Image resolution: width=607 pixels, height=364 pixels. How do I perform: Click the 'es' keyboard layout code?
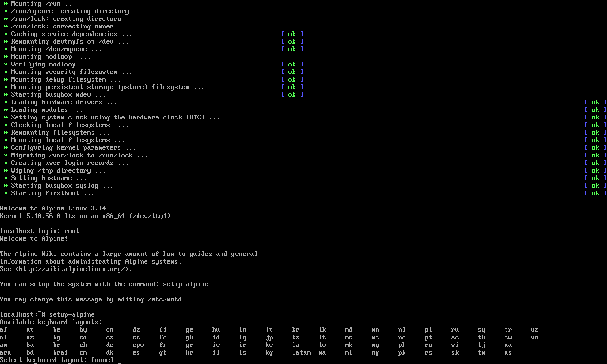[137, 353]
